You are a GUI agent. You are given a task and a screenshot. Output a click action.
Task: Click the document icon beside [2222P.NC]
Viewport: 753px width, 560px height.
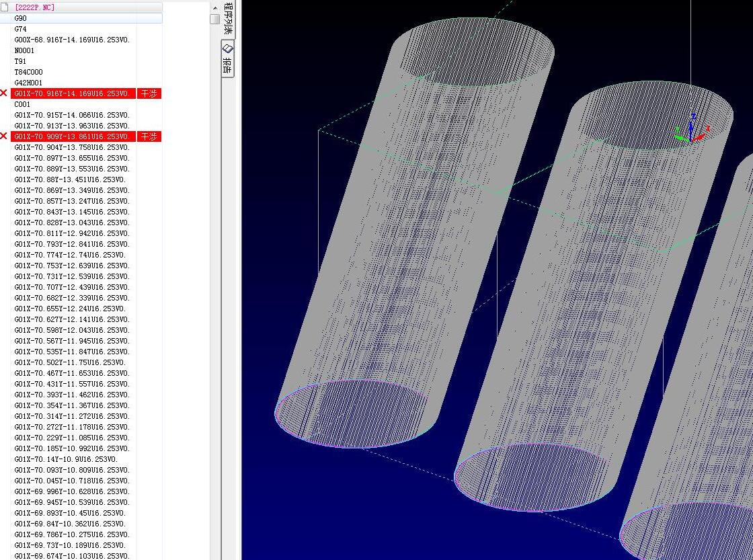point(4,7)
